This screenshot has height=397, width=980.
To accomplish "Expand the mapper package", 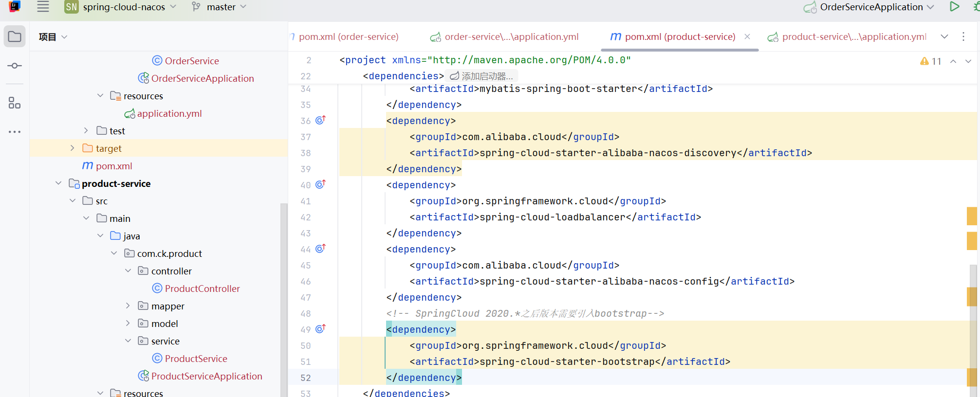I will pos(128,306).
